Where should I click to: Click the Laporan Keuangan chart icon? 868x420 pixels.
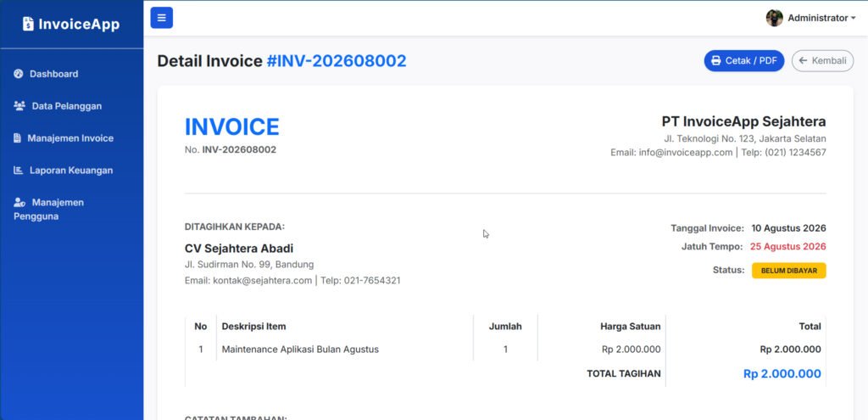[x=19, y=170]
